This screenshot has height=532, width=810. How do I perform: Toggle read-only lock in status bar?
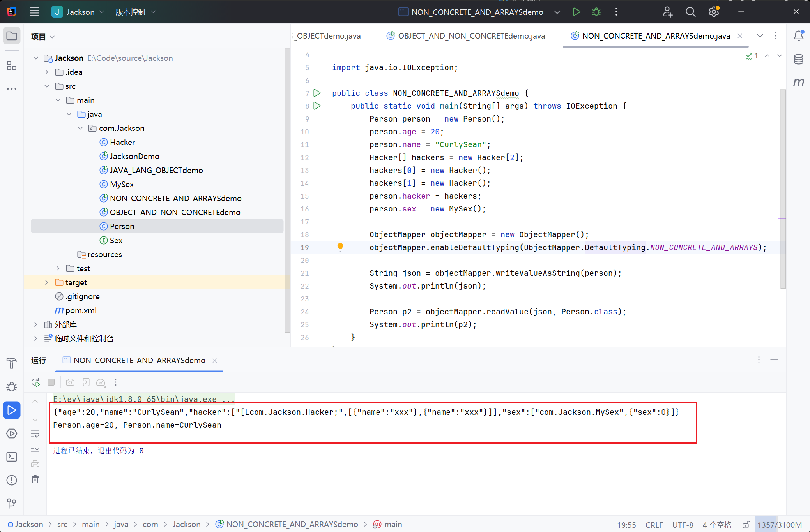[746, 525]
